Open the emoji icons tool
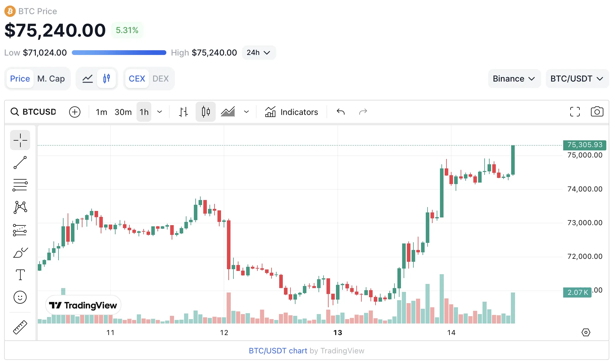The width and height of the screenshot is (614, 364). (20, 297)
